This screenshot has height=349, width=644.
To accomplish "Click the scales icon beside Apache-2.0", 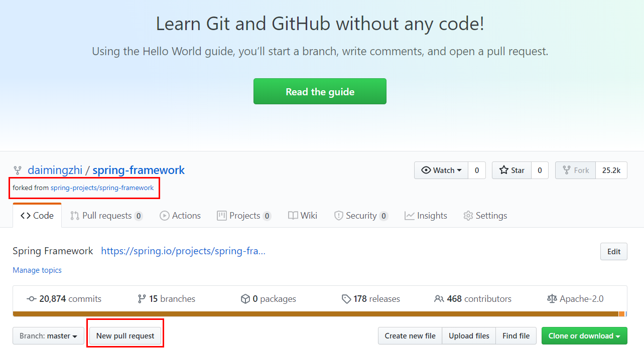I will 552,299.
